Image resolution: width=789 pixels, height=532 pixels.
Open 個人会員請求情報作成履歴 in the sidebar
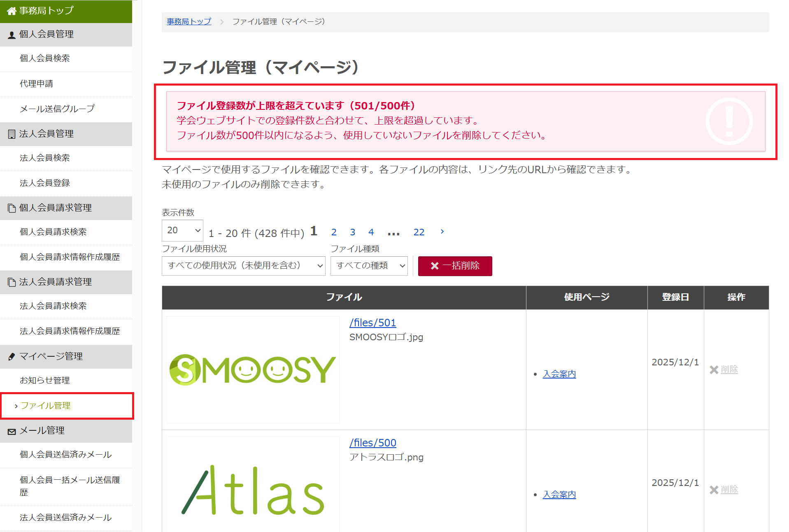(x=66, y=257)
